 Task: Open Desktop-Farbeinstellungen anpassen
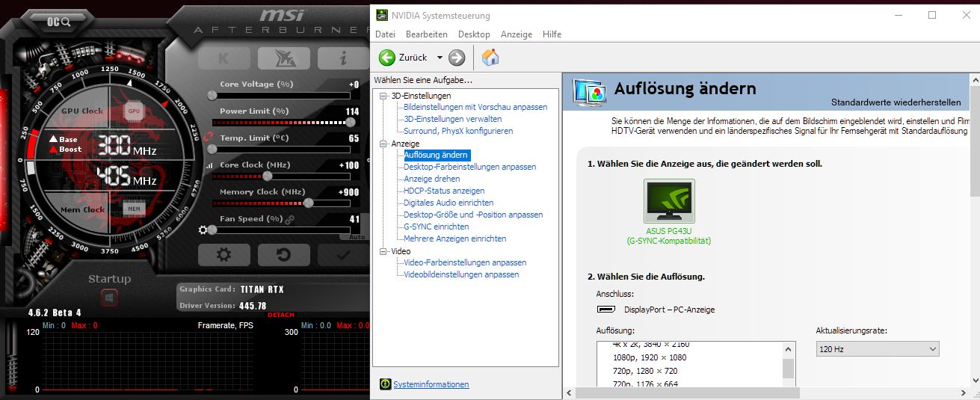[469, 167]
